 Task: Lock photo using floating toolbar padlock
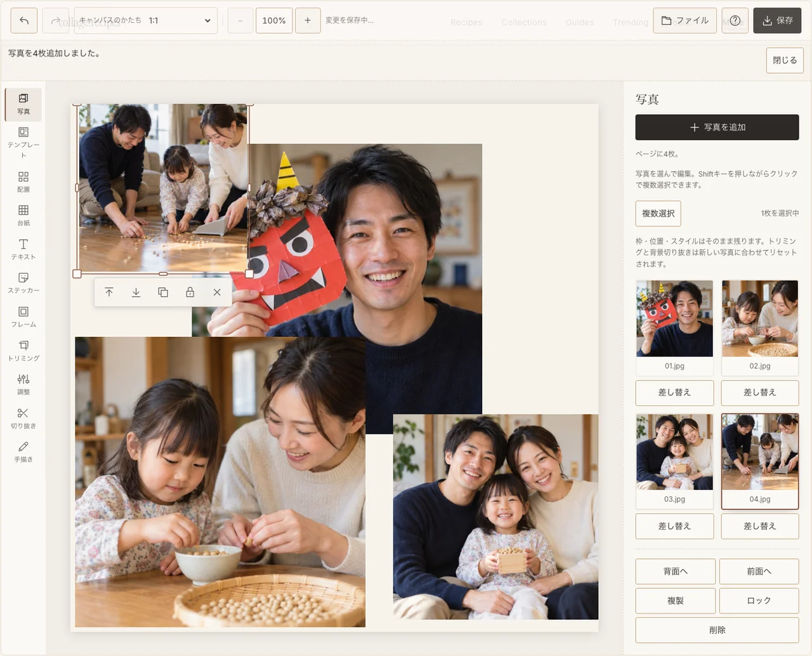tap(190, 292)
